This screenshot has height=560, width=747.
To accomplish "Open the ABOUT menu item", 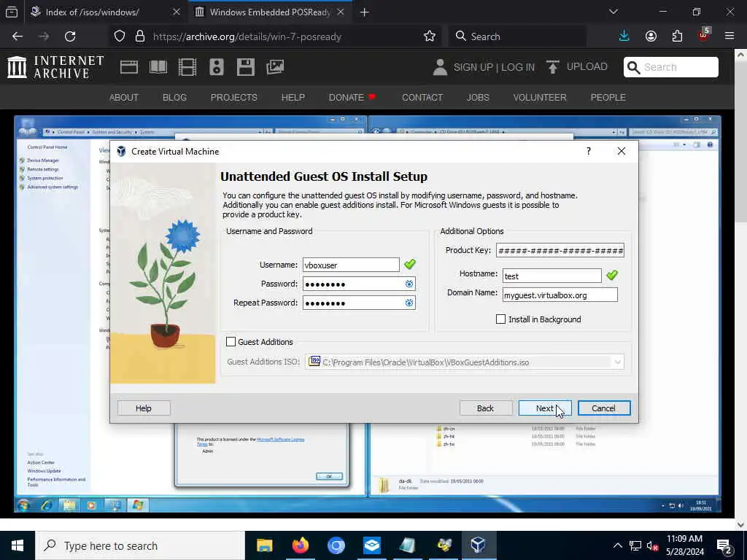I will click(124, 98).
